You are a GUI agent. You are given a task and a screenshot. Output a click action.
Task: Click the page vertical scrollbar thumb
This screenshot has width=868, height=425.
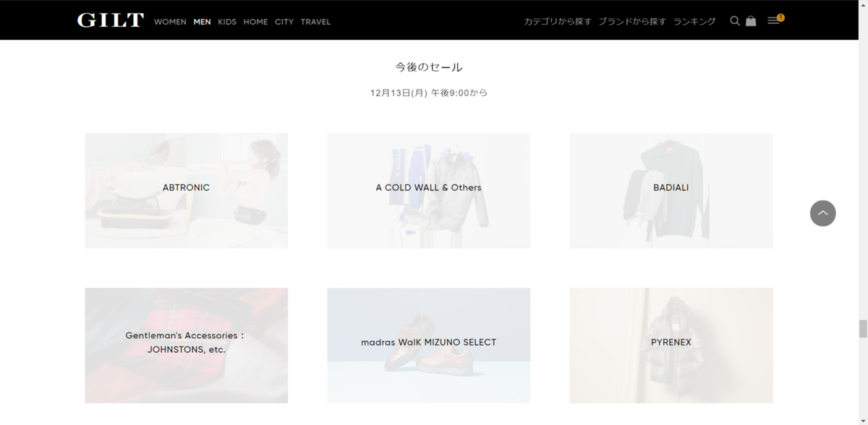pyautogui.click(x=862, y=328)
